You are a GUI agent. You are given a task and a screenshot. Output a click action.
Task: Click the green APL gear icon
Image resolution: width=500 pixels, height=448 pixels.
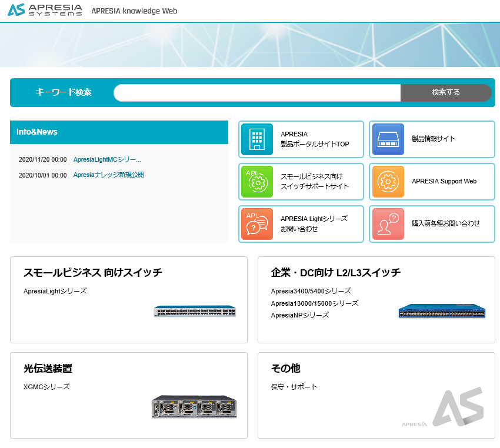257,182
